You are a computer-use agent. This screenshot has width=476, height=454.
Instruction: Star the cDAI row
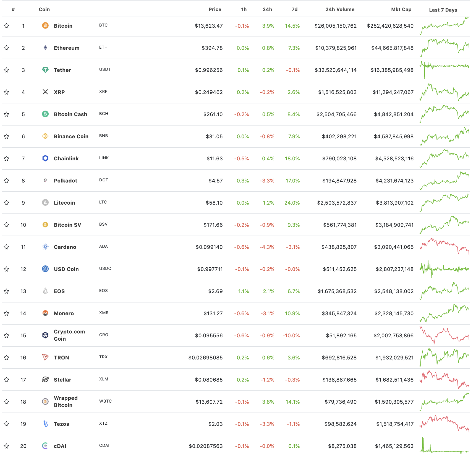7,446
